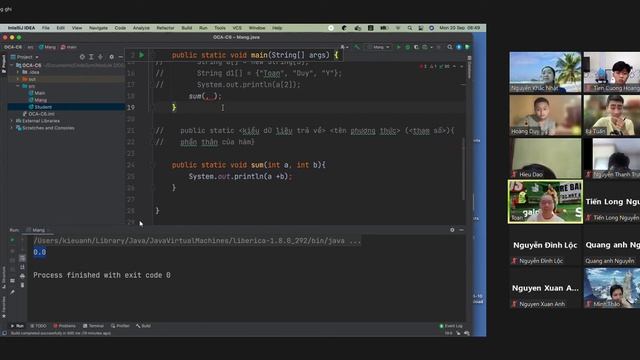Open the Mang run configuration dropdown
640x360 pixels.
pyautogui.click(x=379, y=47)
